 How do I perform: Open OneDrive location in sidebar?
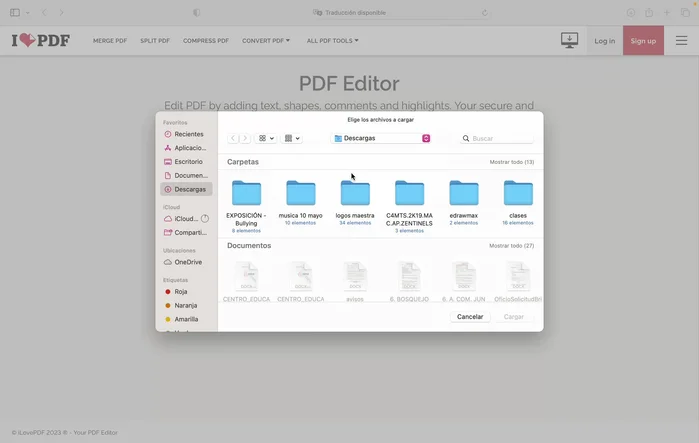pos(186,262)
